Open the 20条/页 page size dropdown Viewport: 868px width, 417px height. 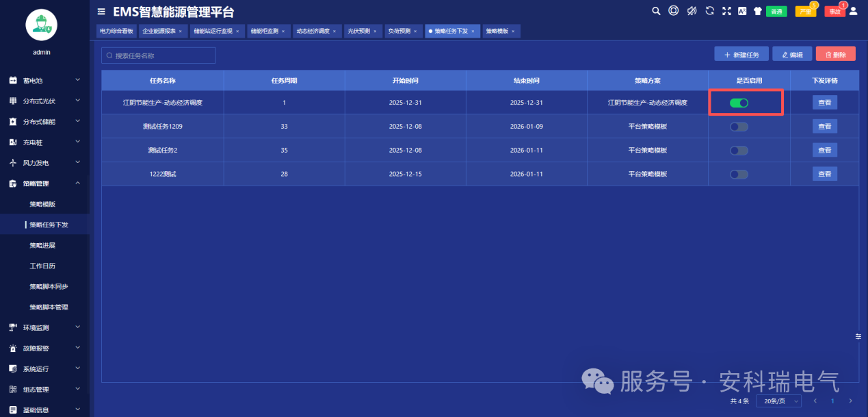[x=778, y=401]
